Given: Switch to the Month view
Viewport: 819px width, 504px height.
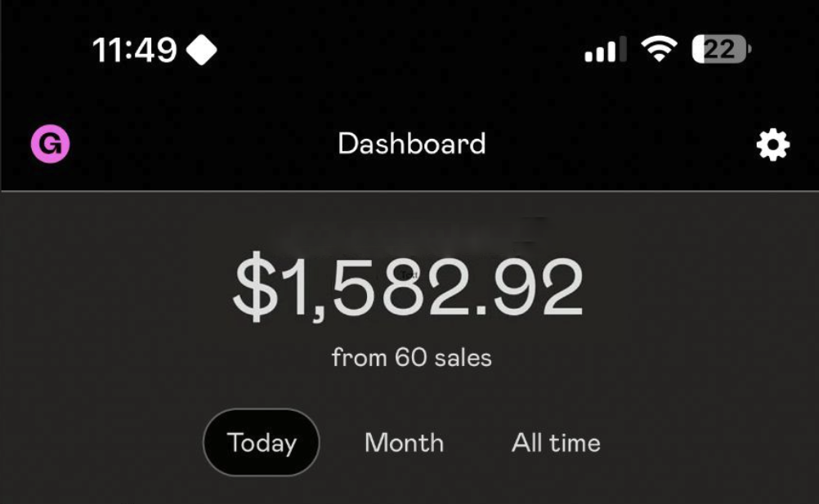Looking at the screenshot, I should pyautogui.click(x=404, y=443).
